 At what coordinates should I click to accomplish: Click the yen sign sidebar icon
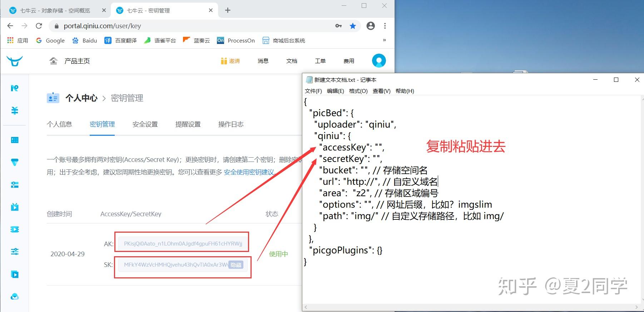[x=15, y=110]
